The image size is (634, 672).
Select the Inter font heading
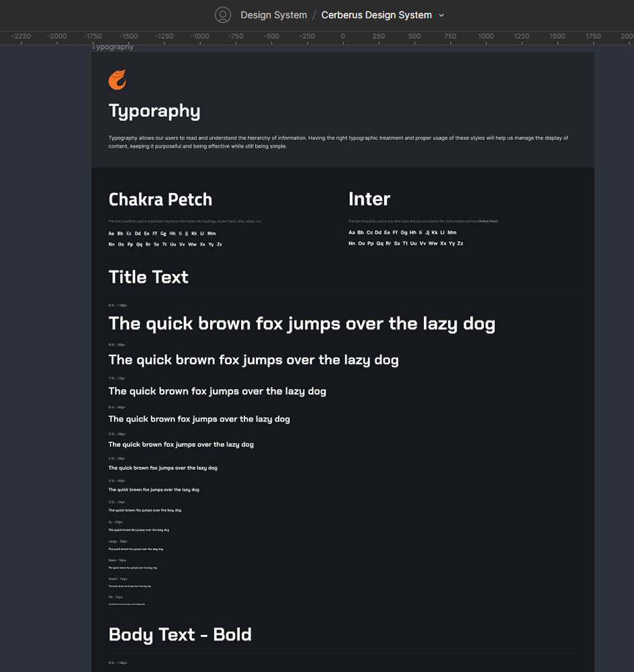[x=369, y=198]
